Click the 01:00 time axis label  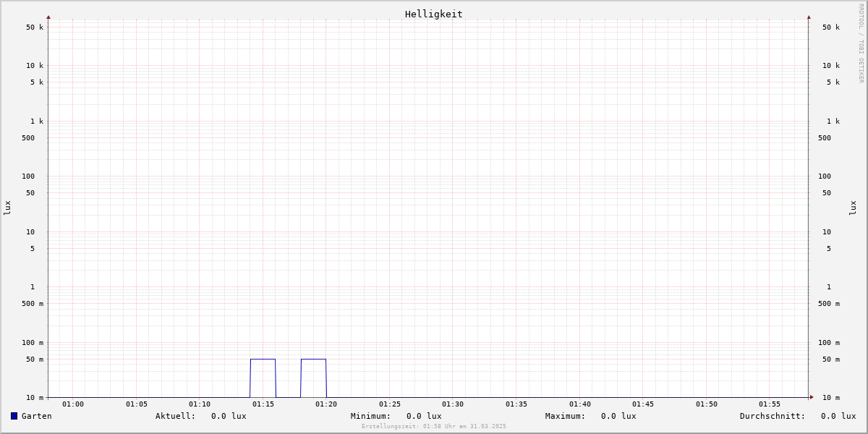click(x=73, y=404)
